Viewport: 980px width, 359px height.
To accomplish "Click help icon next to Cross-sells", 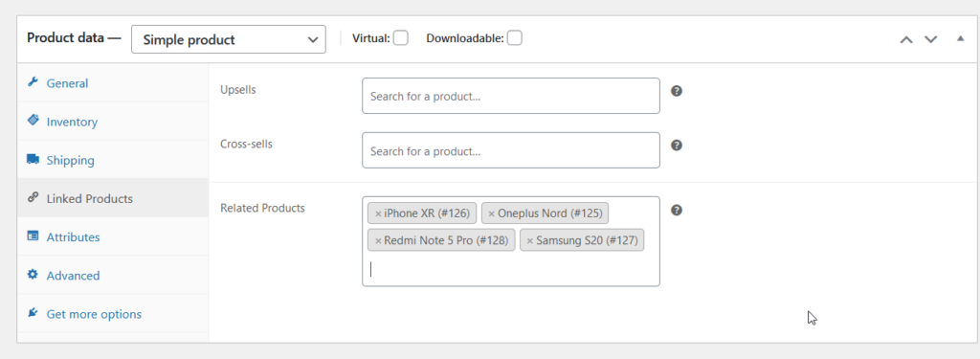I will coord(677,146).
